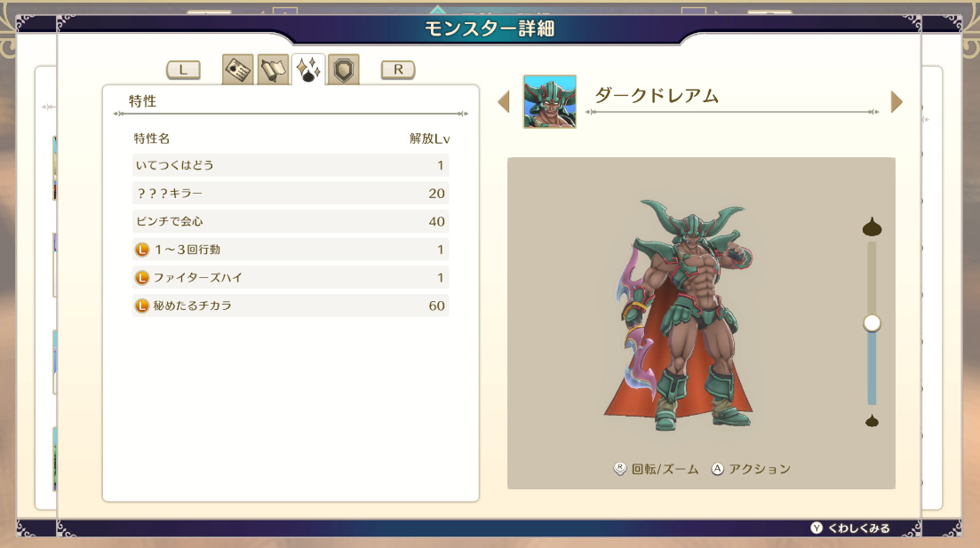980x548 pixels.
Task: Click the L shoulder button tab switcher
Action: [183, 69]
